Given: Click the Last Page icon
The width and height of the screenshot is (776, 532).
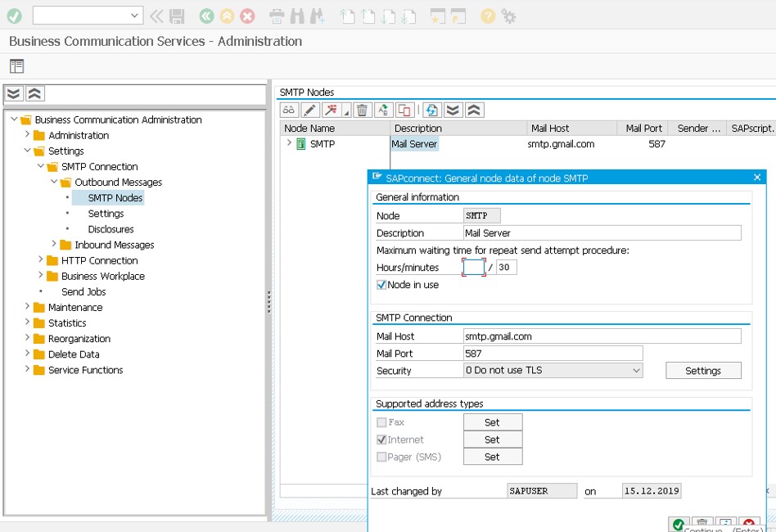Looking at the screenshot, I should coord(408,16).
